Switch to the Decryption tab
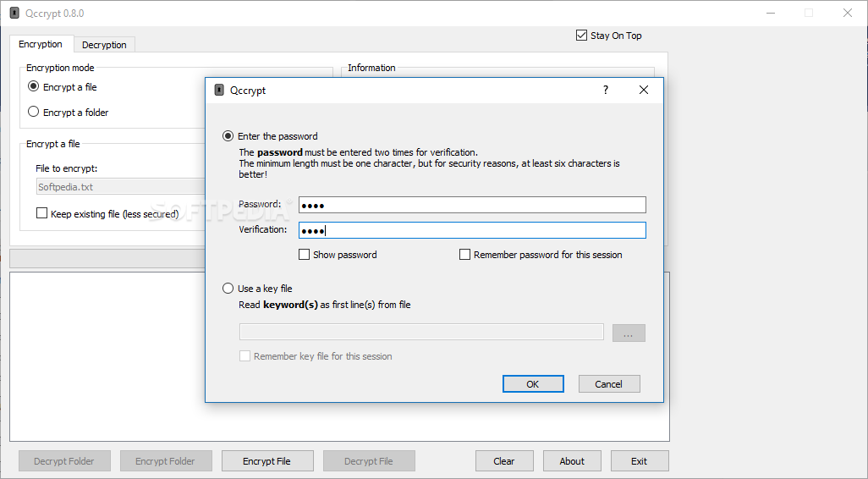This screenshot has width=868, height=479. [104, 45]
